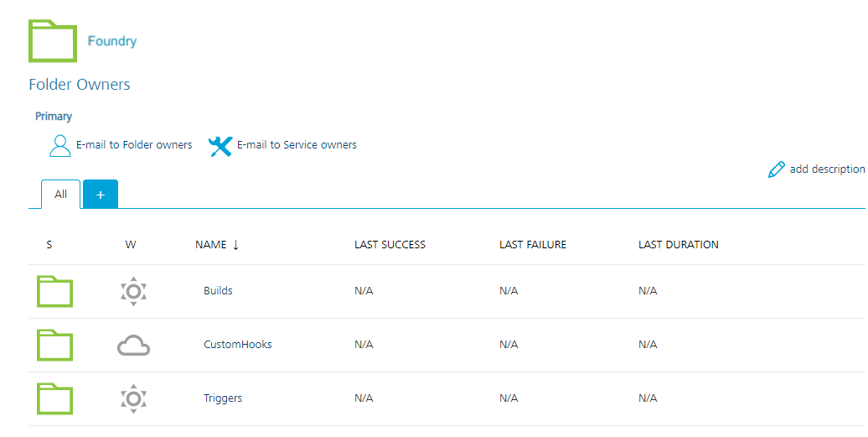Image resolution: width=868 pixels, height=437 pixels.
Task: Click E-mail to Service owners link
Action: click(297, 145)
